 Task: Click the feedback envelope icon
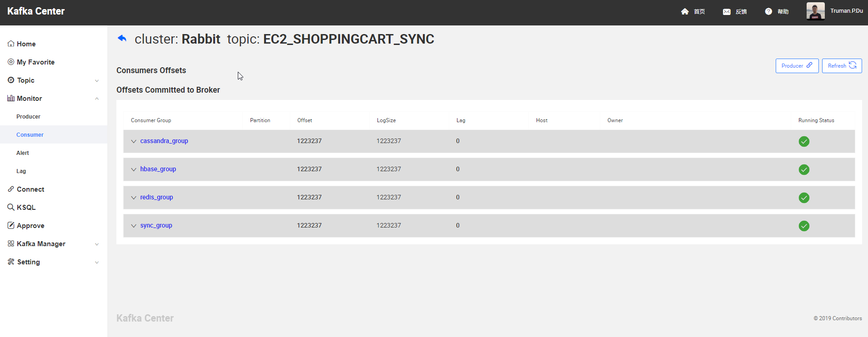[x=727, y=12]
